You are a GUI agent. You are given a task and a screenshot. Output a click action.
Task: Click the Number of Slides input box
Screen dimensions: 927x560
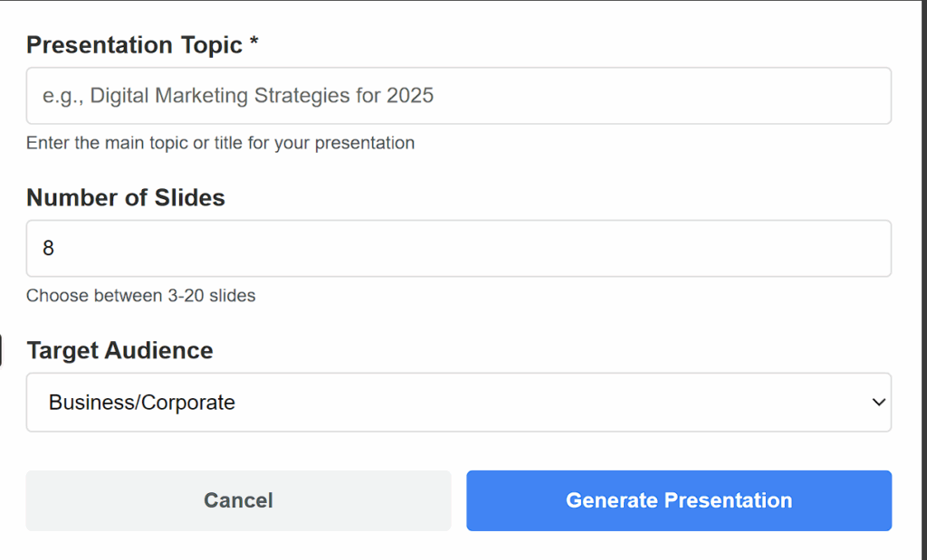pos(458,249)
